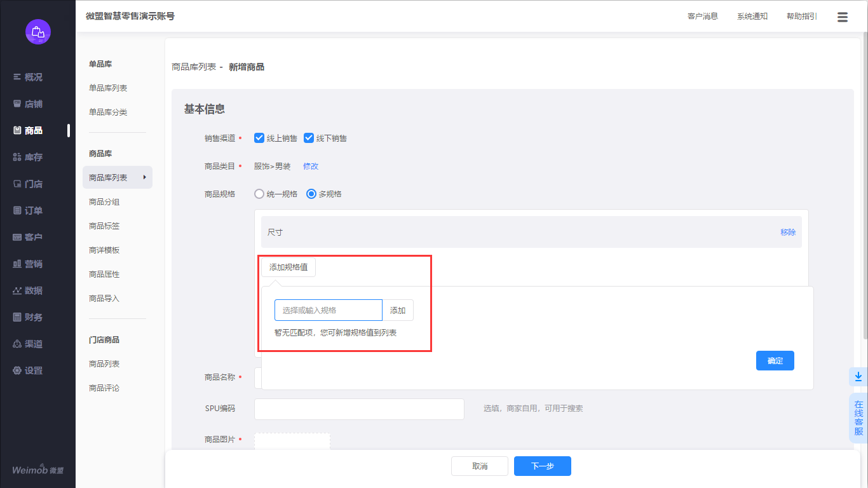
Task: Toggle 线下销售 checkbox
Action: tap(309, 138)
